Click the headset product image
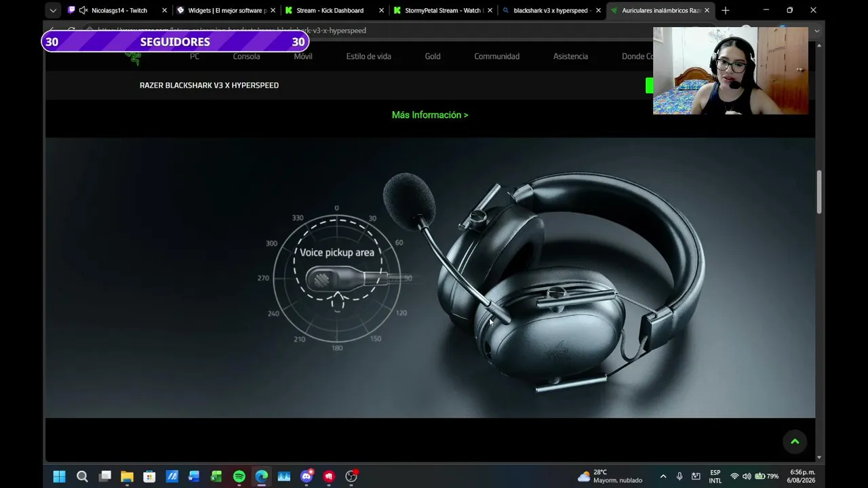 click(x=545, y=281)
